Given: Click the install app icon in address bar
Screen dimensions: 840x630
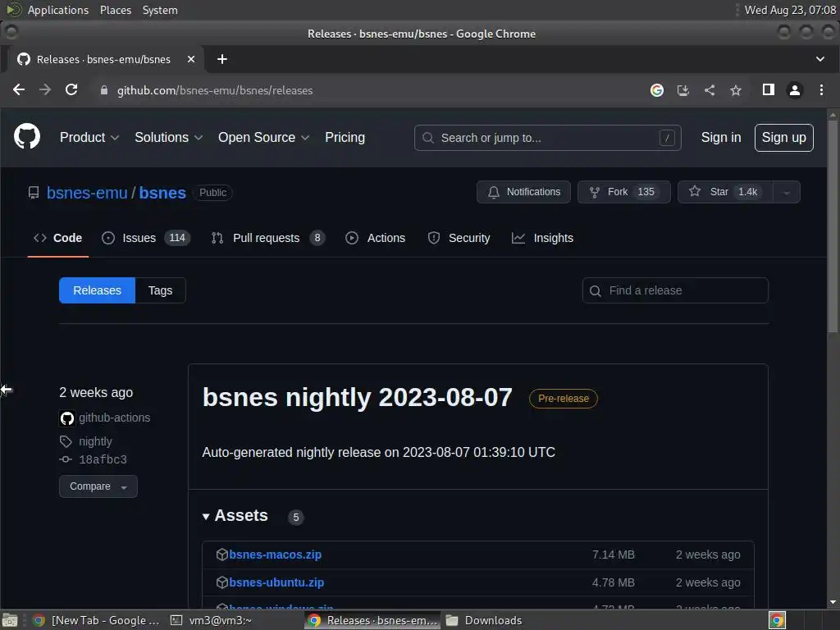Looking at the screenshot, I should coord(683,90).
